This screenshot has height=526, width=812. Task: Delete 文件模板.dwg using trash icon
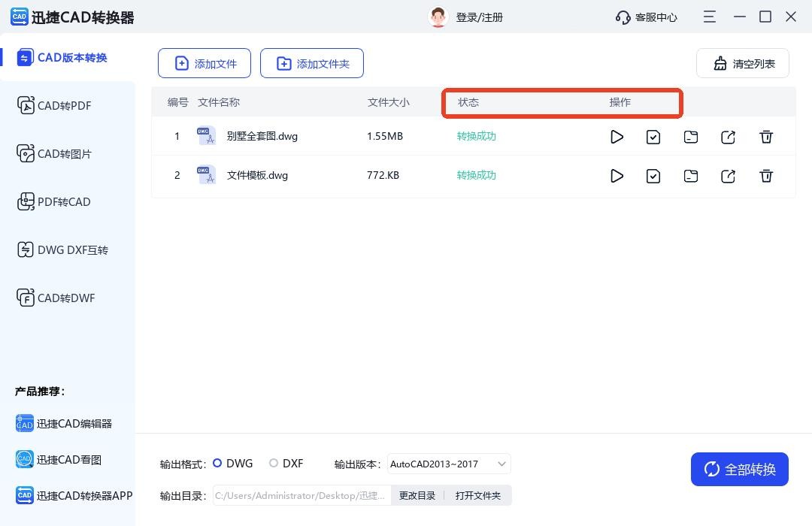(765, 176)
